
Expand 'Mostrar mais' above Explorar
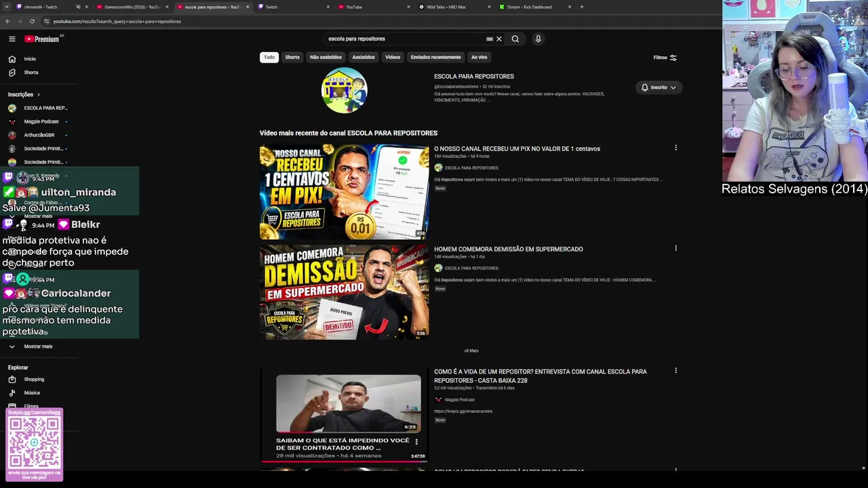38,346
